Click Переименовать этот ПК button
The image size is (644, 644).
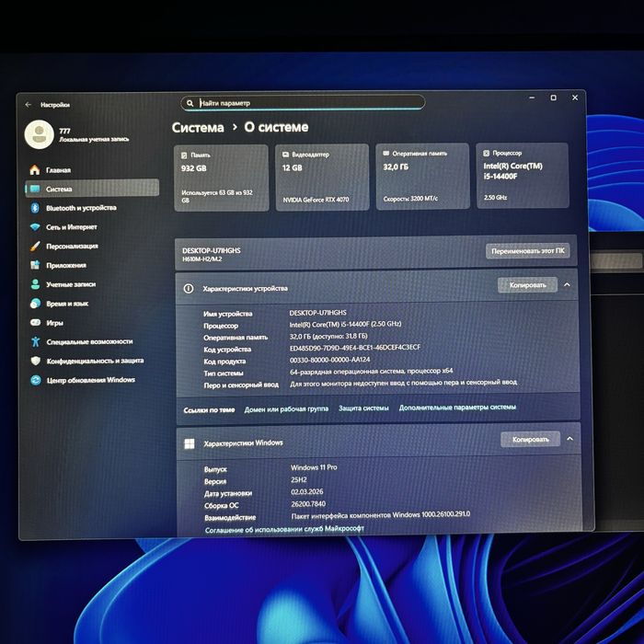pyautogui.click(x=528, y=251)
